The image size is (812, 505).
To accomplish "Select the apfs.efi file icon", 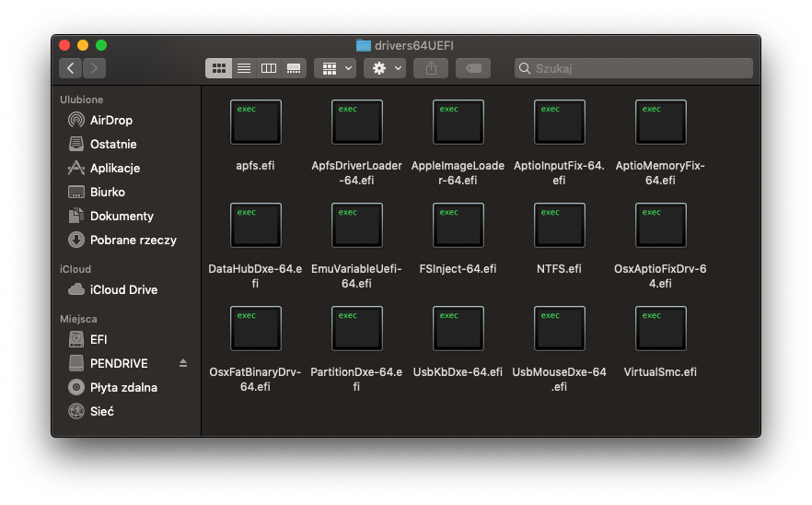I will 256,123.
